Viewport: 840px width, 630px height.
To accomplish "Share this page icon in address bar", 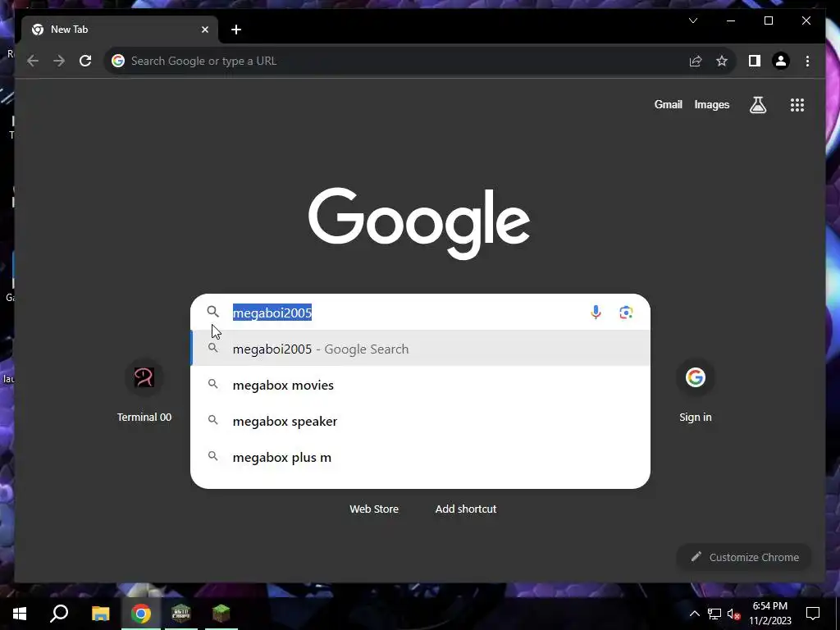I will pos(696,61).
